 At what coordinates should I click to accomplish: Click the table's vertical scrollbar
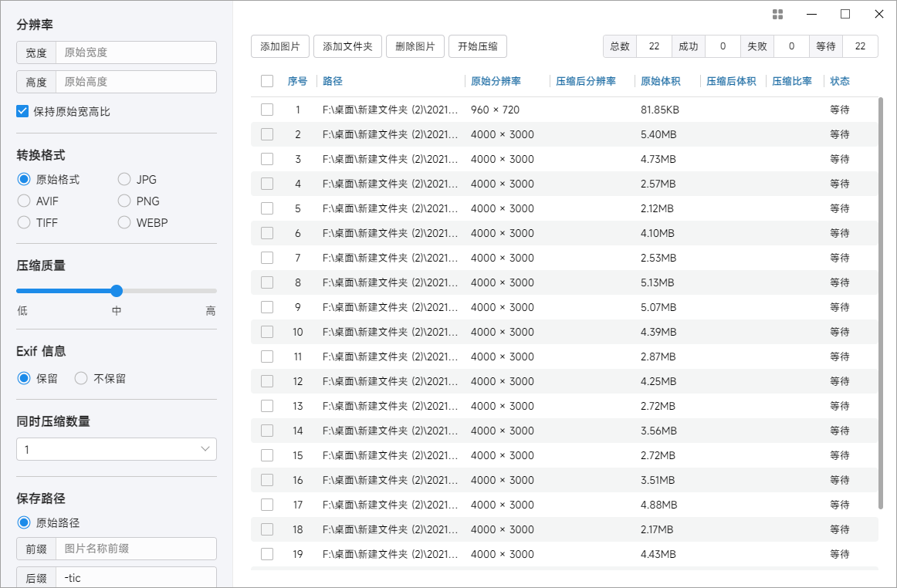881,303
